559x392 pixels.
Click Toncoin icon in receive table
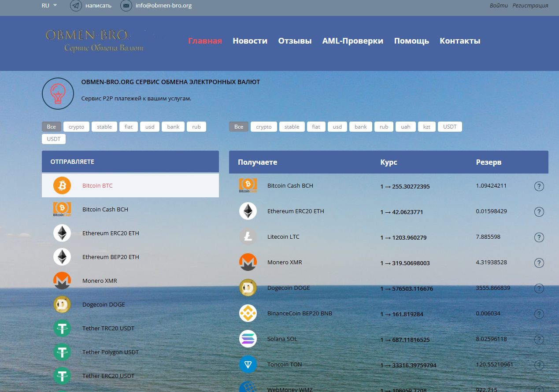[248, 364]
